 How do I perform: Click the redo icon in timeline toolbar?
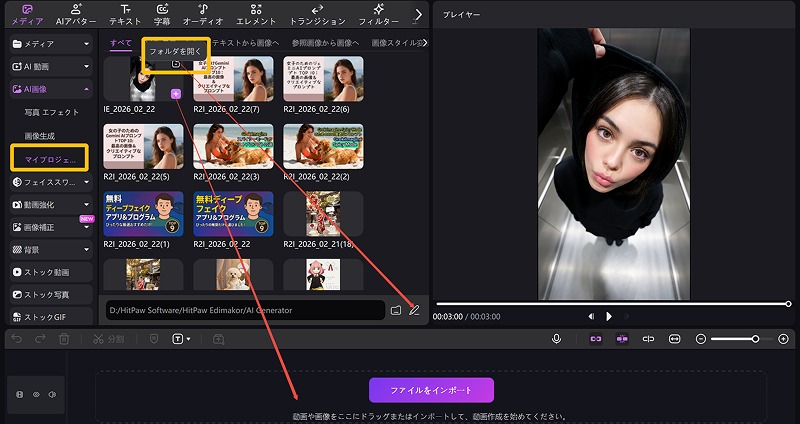pos(40,339)
